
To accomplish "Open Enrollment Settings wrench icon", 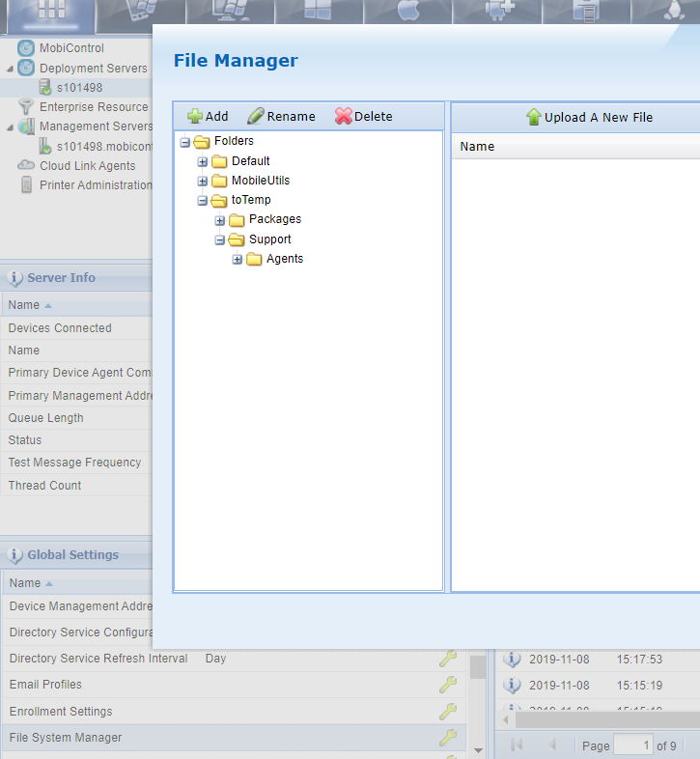I will pyautogui.click(x=448, y=712).
